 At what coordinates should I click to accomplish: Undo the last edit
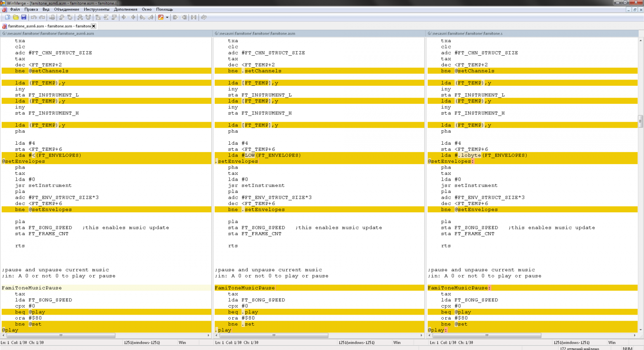(x=34, y=17)
